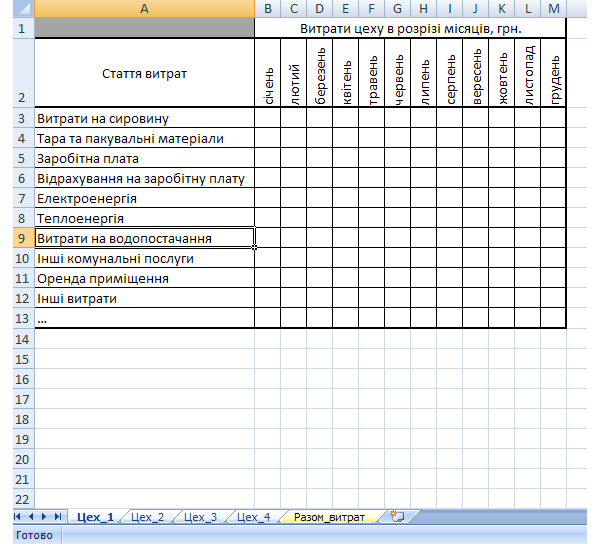600x544 pixels.
Task: Click the 'жовтень' month header
Action: [x=502, y=73]
